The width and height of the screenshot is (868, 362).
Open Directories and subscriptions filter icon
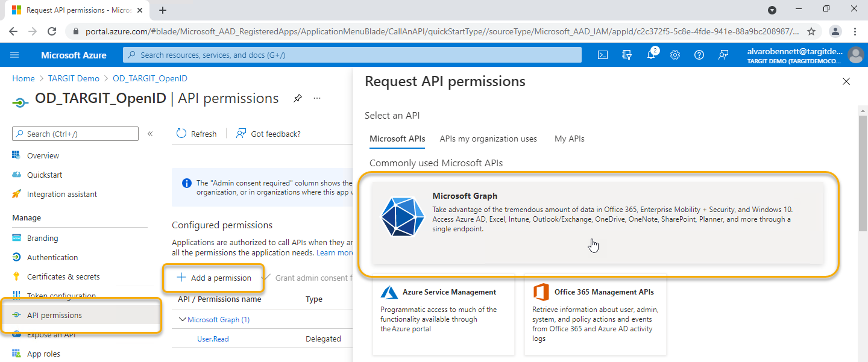[627, 55]
